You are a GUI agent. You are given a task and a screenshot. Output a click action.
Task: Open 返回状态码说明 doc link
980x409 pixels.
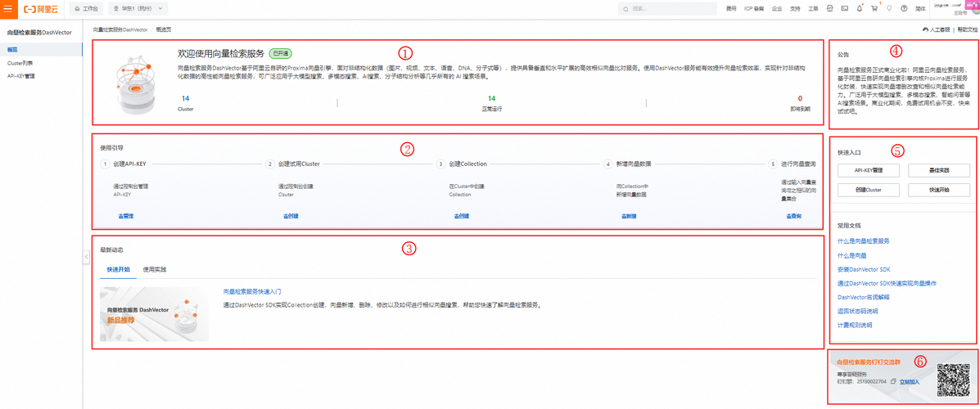pos(857,311)
